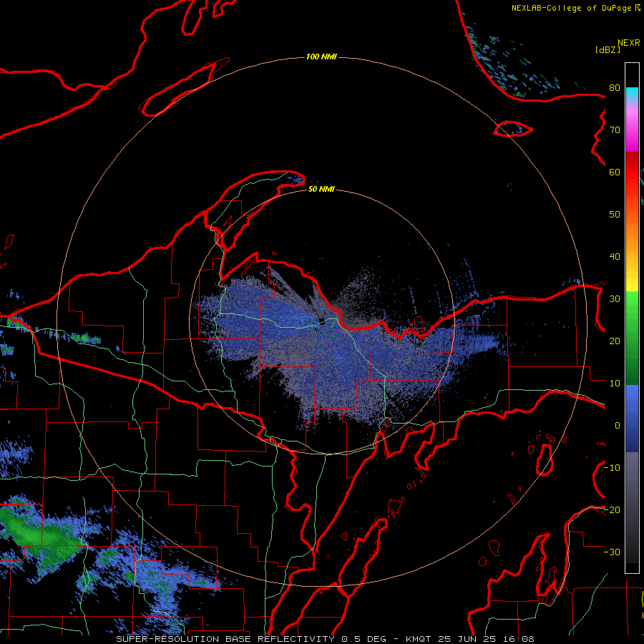
Task: Click the 100 NMI range ring label
Action: [321, 57]
